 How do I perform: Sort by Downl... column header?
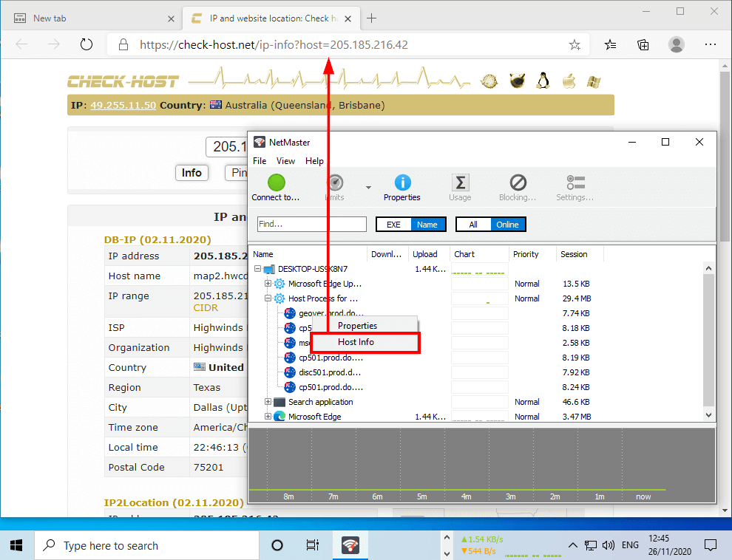coord(387,254)
